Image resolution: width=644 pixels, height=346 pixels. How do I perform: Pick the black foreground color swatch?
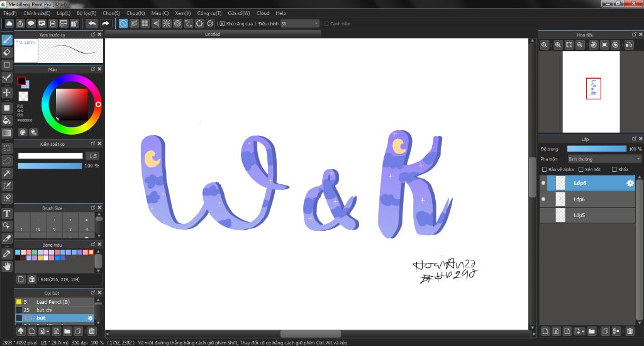click(21, 81)
